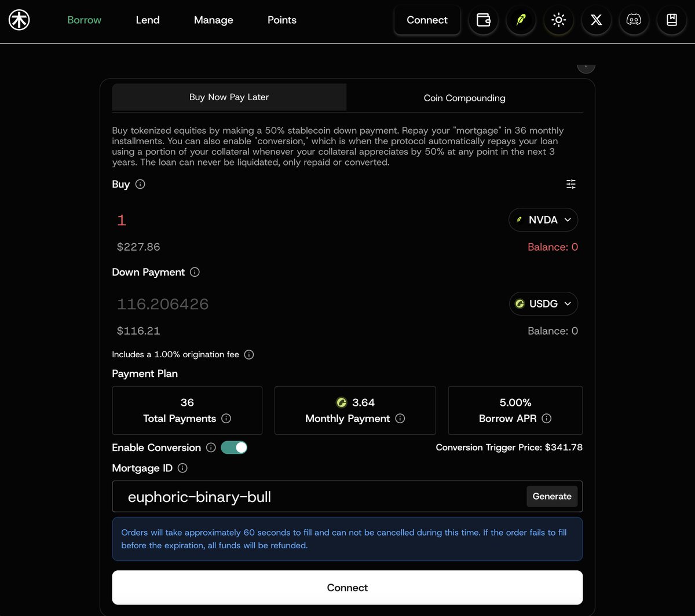This screenshot has height=616, width=695.
Task: Click info icon beside Enable Conversion
Action: [211, 448]
